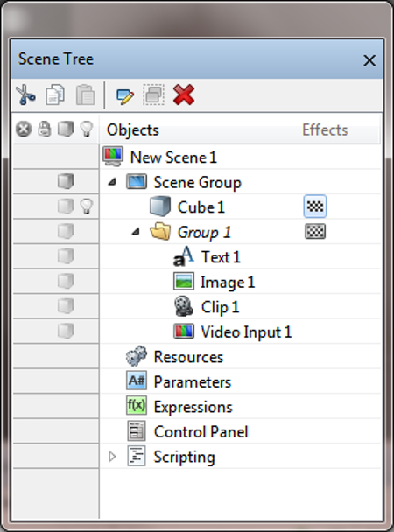Click the Paste clipboard icon
Image resolution: width=394 pixels, height=532 pixels.
(85, 94)
